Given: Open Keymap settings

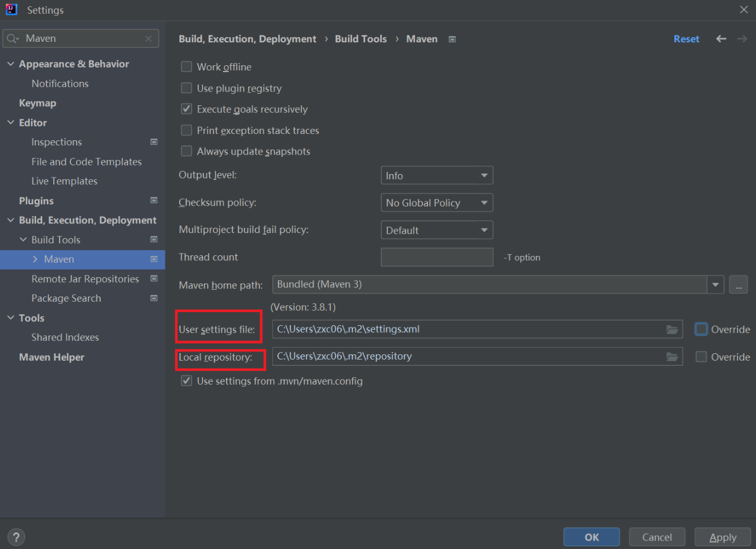Looking at the screenshot, I should coord(38,103).
